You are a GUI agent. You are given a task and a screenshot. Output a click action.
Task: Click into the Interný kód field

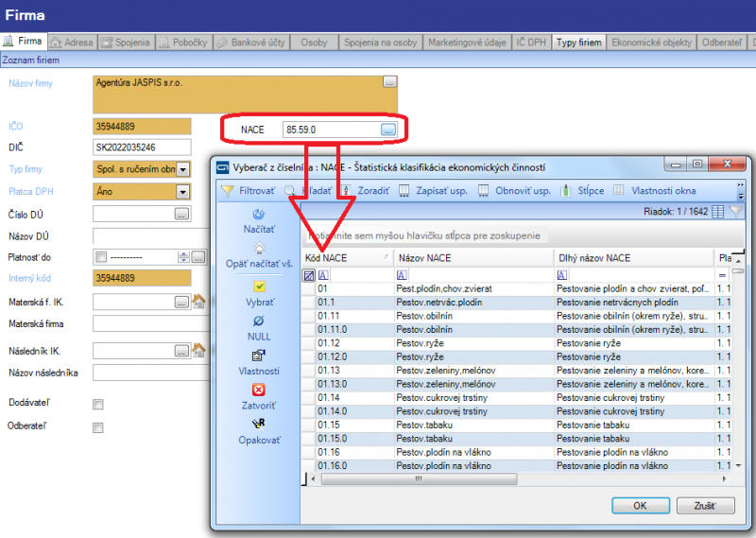point(142,278)
